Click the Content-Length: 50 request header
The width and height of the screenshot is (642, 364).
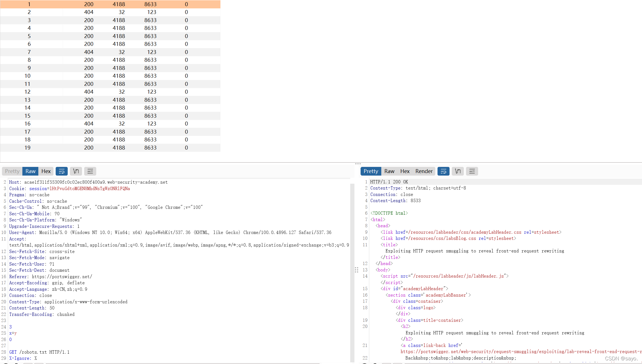pyautogui.click(x=32, y=308)
